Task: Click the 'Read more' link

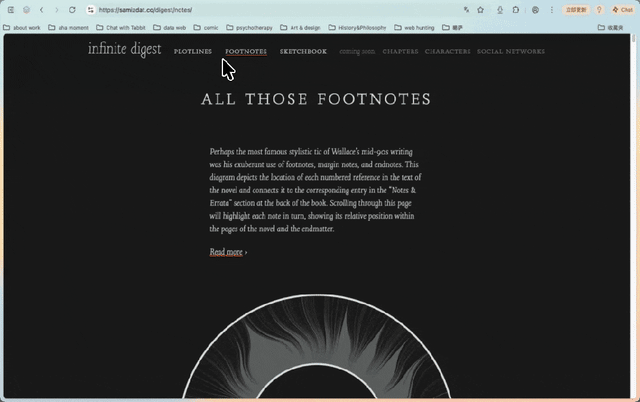Action: (x=226, y=252)
